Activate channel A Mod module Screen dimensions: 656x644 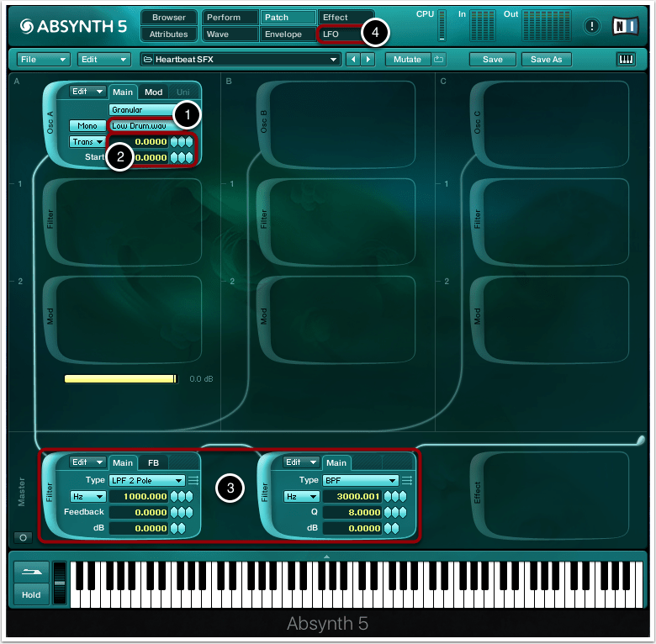coord(123,319)
